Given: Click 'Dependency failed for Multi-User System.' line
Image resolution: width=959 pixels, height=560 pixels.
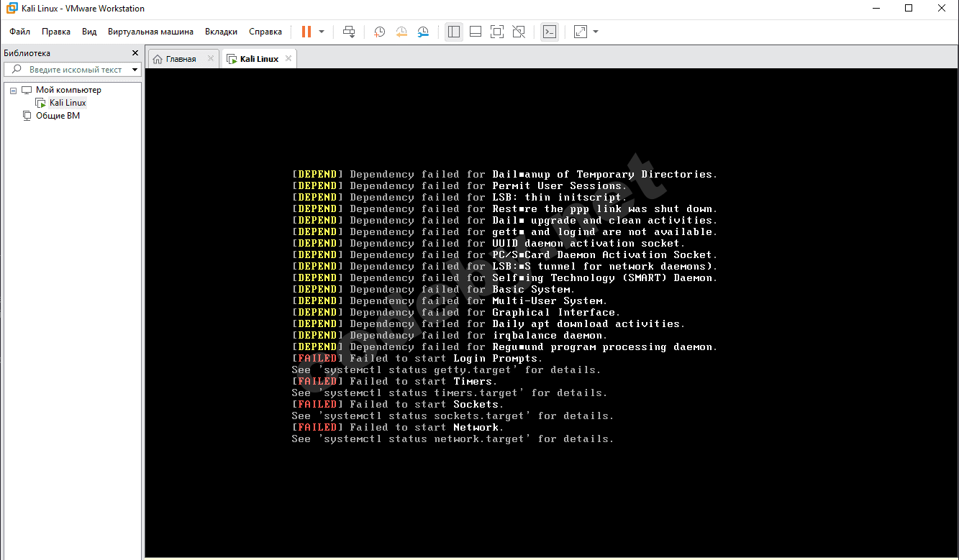Looking at the screenshot, I should (x=450, y=300).
